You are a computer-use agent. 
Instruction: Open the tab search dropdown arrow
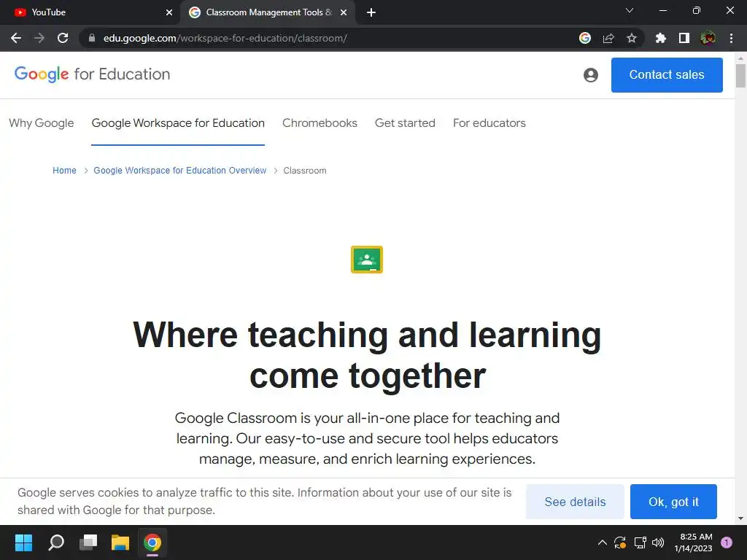pyautogui.click(x=630, y=10)
